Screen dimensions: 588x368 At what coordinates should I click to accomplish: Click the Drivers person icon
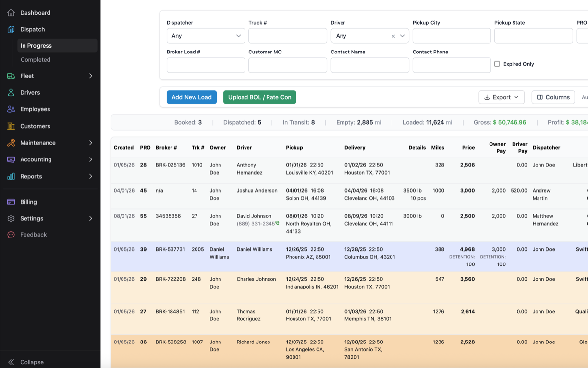click(x=11, y=92)
